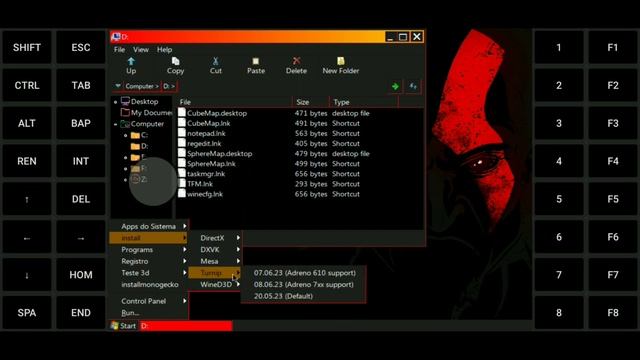The image size is (640, 360).
Task: Expand the Teste 3d menu entry
Action: [x=149, y=273]
